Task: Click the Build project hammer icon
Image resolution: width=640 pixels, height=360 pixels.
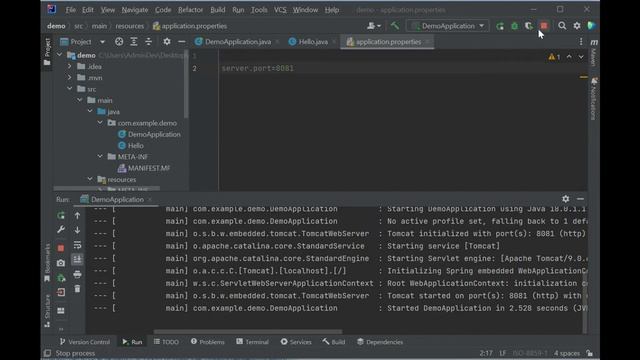Action: (x=395, y=26)
